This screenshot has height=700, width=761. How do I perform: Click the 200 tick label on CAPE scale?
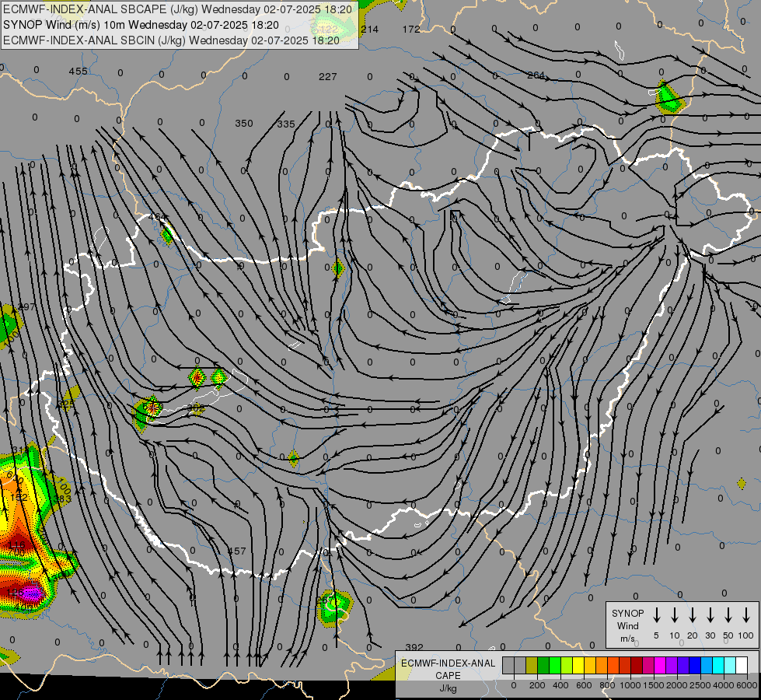(537, 685)
